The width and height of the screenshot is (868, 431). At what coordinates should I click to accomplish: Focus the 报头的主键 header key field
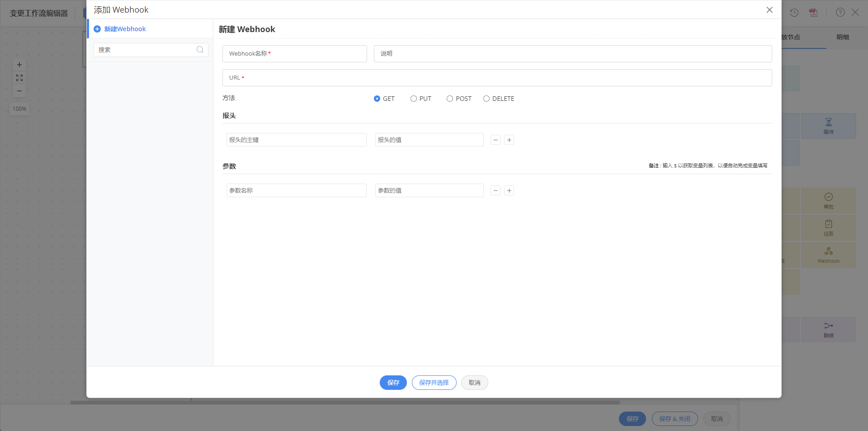(x=297, y=140)
